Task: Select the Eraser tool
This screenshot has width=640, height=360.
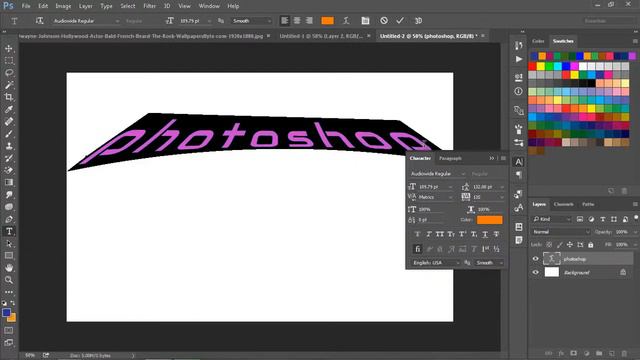Action: pyautogui.click(x=9, y=170)
